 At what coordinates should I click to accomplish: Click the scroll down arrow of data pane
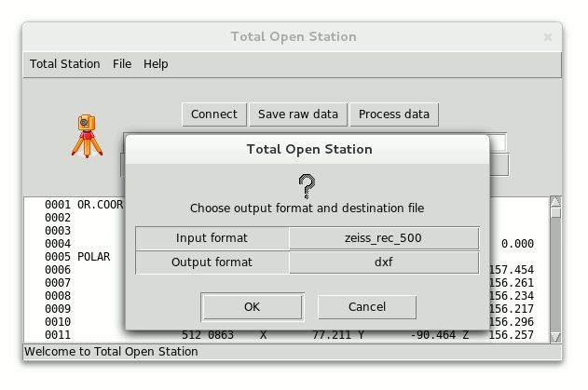tap(555, 338)
